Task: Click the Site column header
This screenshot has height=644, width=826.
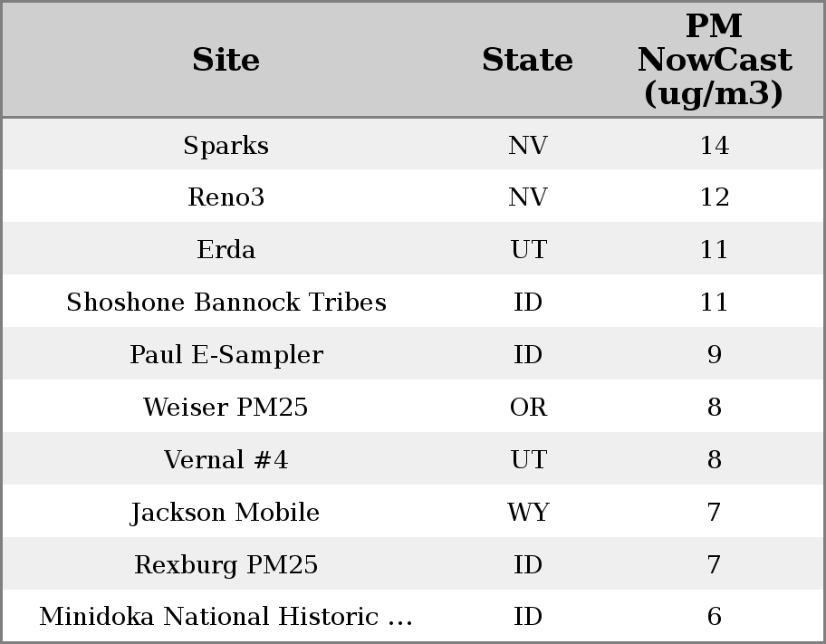Action: [226, 60]
